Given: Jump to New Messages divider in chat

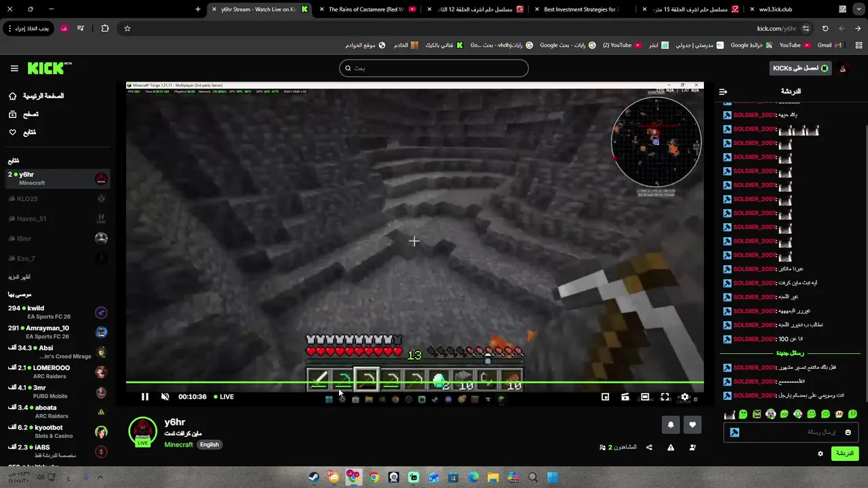Looking at the screenshot, I should point(790,353).
